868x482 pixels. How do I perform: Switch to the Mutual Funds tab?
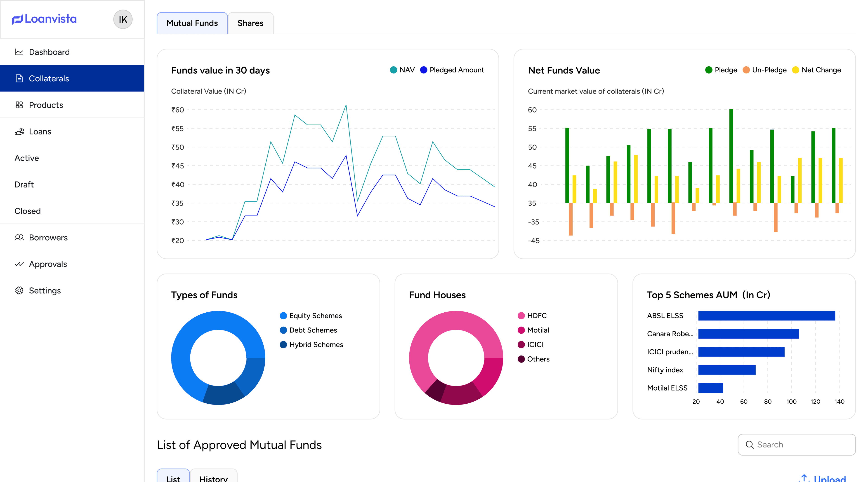click(192, 23)
